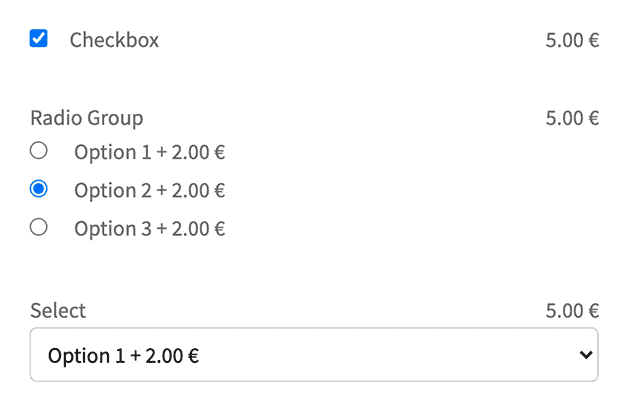Click the "Select" field label
Viewport: 632px width, 417px height.
58,310
